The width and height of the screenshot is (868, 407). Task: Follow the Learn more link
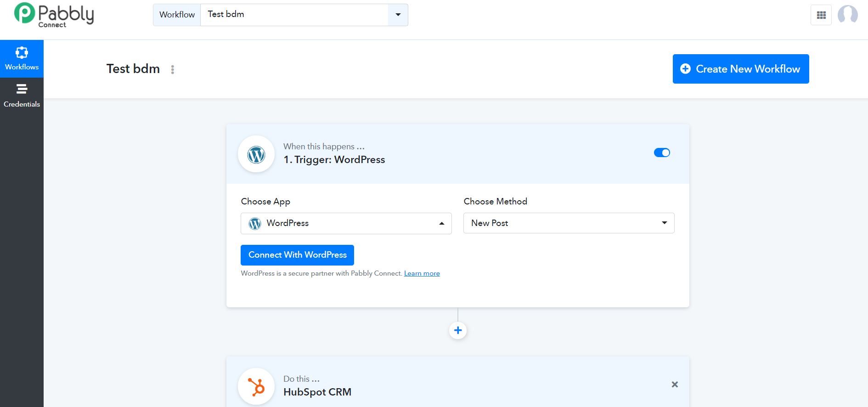point(422,273)
